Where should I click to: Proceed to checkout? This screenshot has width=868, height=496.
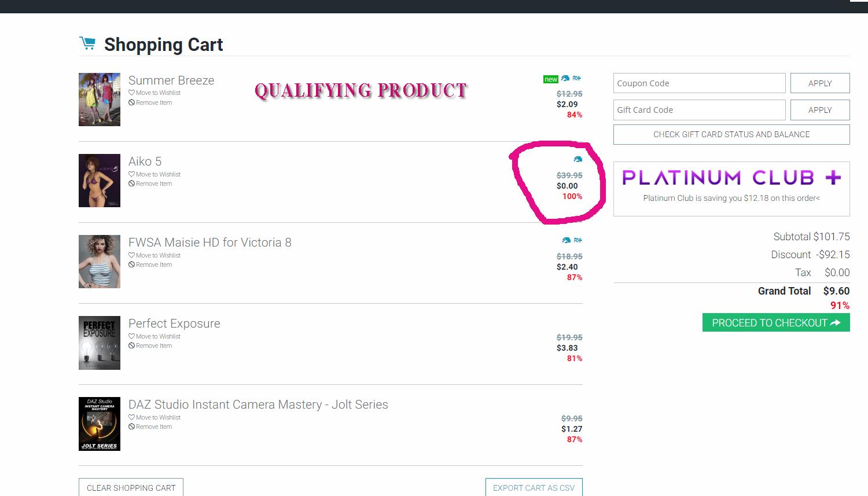775,323
